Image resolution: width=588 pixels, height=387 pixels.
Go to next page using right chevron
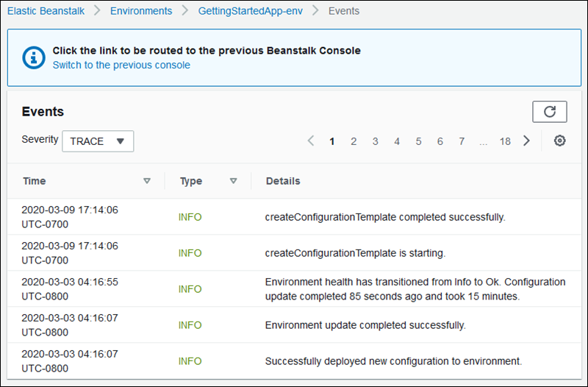click(x=526, y=141)
